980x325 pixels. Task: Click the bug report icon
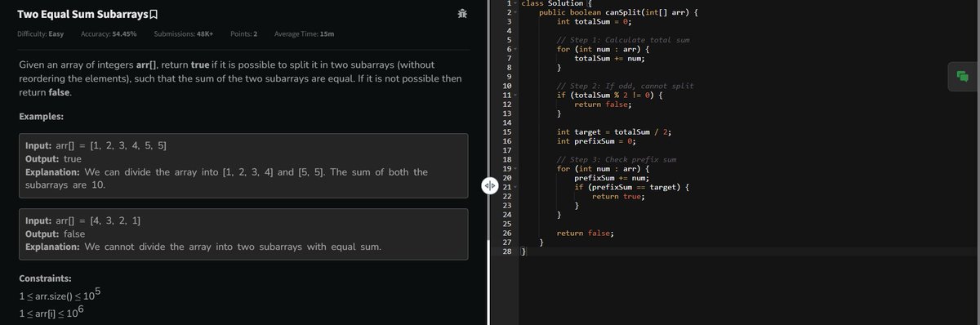462,13
